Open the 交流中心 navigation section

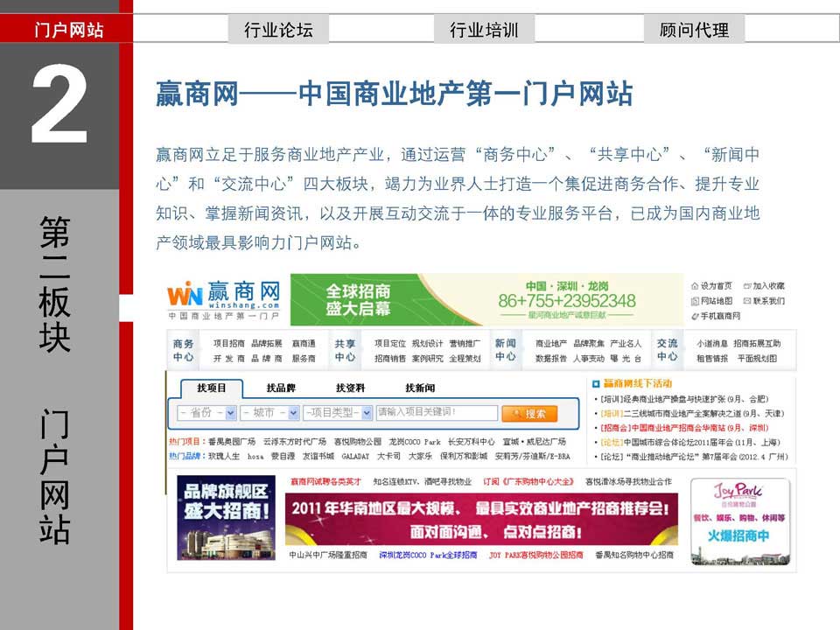pos(667,350)
